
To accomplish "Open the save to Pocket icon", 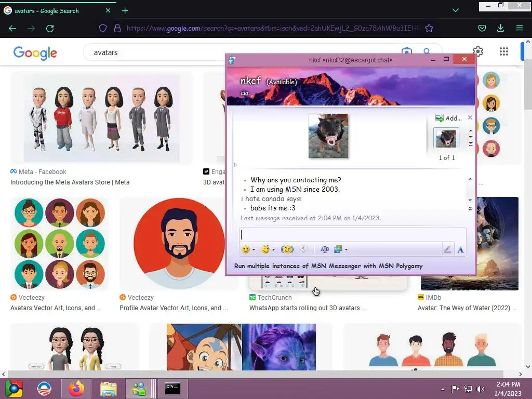I will click(x=482, y=28).
